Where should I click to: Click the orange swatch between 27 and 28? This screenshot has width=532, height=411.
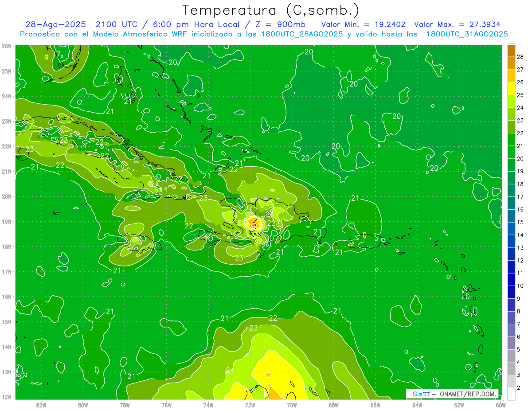tap(511, 63)
